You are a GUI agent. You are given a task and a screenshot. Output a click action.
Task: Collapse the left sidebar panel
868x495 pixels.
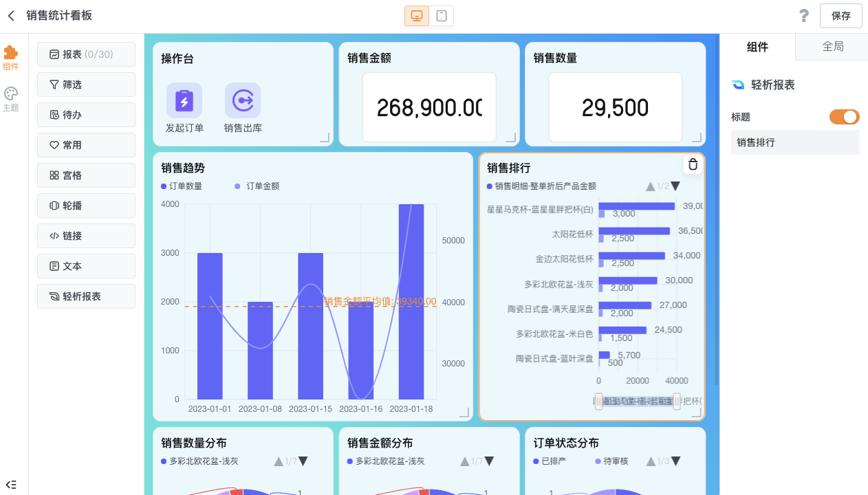[10, 485]
